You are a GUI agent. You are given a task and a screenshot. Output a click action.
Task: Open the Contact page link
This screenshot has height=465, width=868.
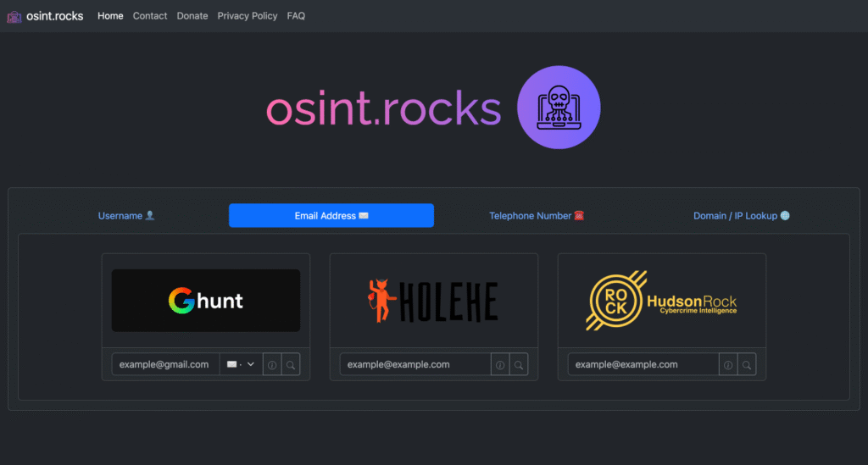point(150,16)
